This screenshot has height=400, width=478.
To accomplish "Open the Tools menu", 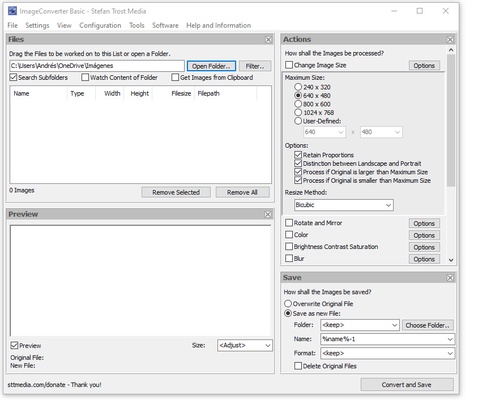I will click(137, 25).
